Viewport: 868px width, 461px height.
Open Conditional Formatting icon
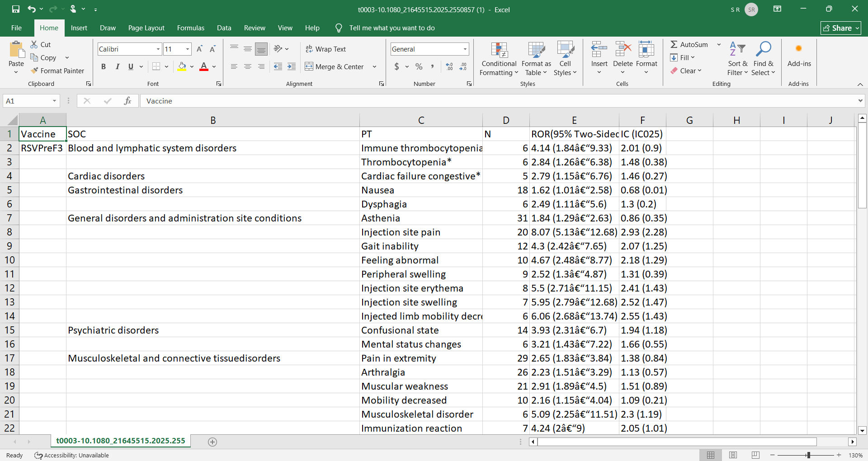tap(499, 51)
